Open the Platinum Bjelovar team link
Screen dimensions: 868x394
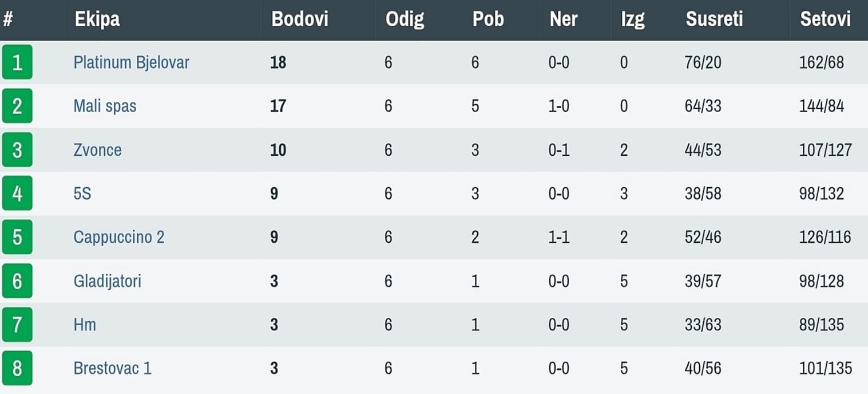[x=131, y=62]
